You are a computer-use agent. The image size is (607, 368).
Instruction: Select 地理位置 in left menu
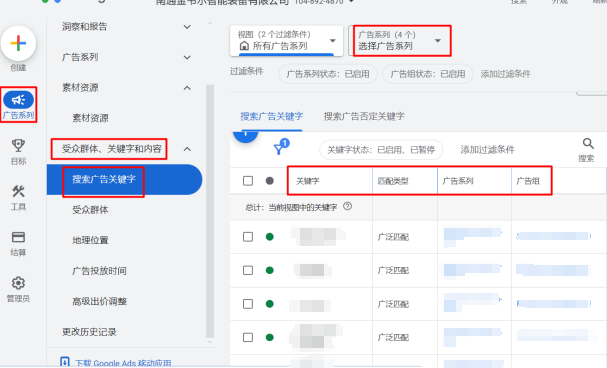[x=90, y=240]
